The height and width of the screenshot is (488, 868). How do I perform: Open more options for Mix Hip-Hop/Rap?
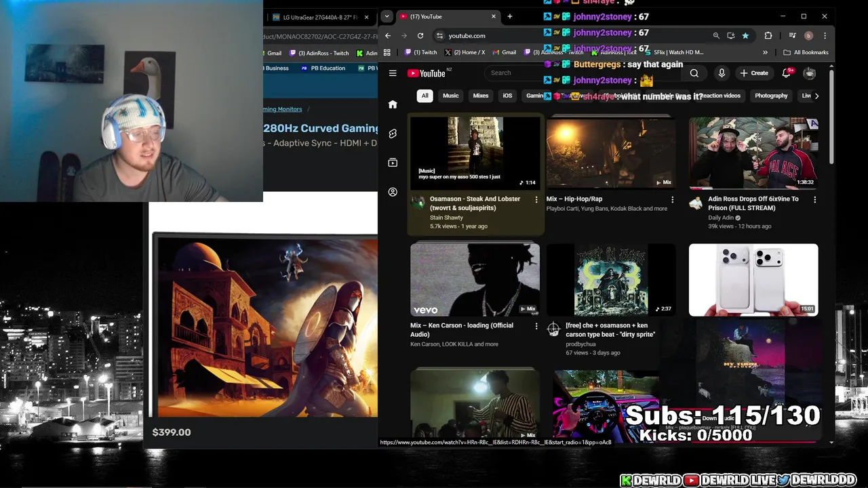[672, 199]
